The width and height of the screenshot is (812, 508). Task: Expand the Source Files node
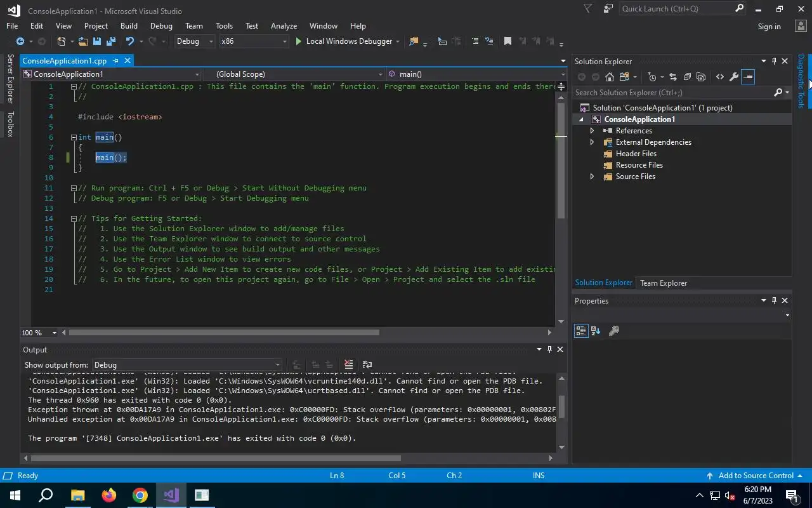coord(592,177)
